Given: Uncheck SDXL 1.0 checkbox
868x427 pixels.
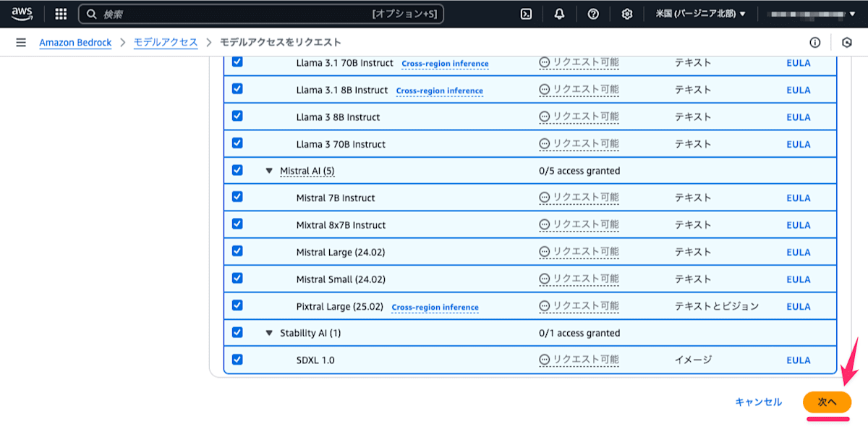Looking at the screenshot, I should 237,359.
